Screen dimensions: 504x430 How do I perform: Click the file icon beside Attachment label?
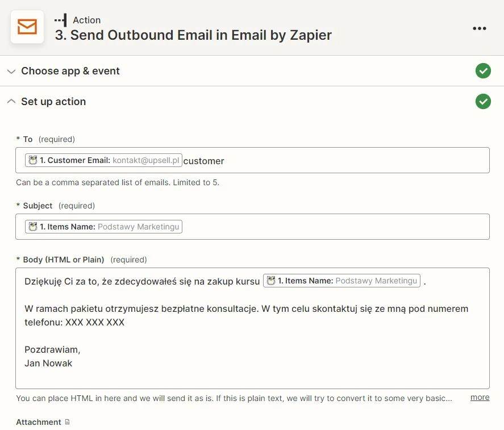tap(67, 421)
